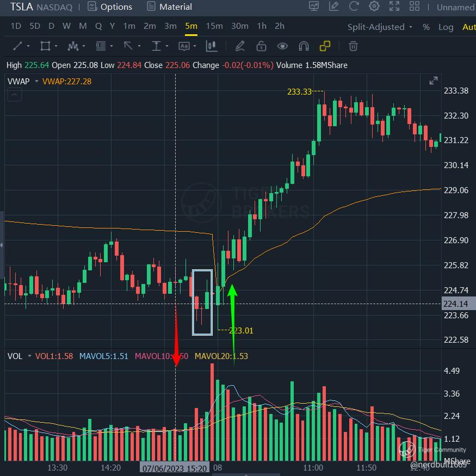Open the Options button
The image size is (476, 476).
[110, 7]
